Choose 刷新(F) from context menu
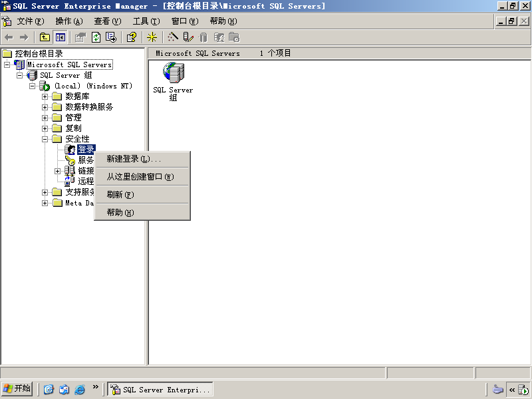 pyautogui.click(x=142, y=194)
